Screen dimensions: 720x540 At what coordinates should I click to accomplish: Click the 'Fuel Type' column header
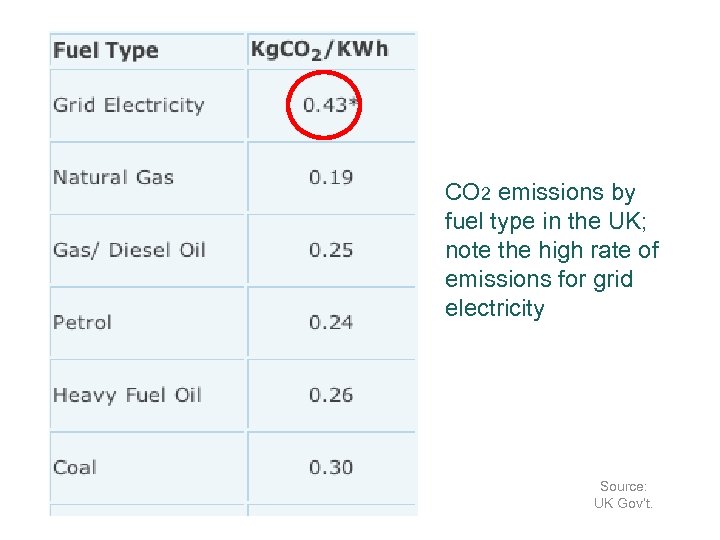(105, 51)
